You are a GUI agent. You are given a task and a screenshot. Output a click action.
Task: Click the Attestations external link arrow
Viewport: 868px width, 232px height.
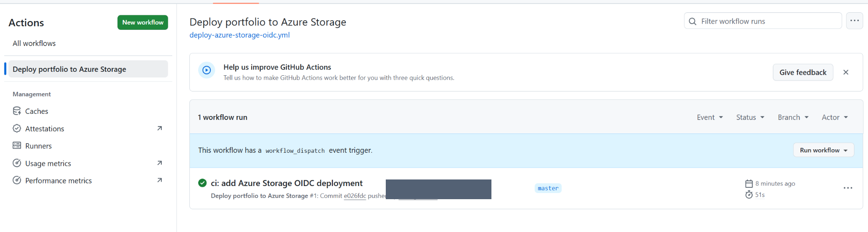pyautogui.click(x=160, y=128)
